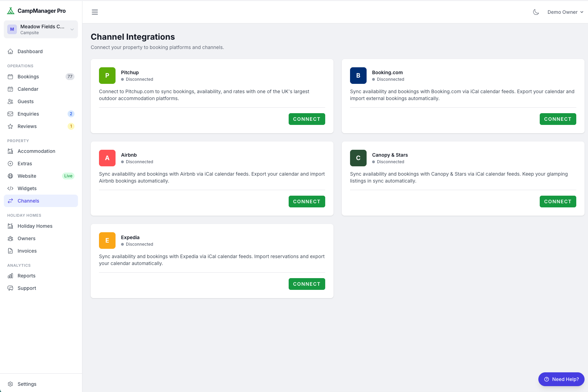Screen dimensions: 588x392
Task: Select Widgets in the sidebar
Action: click(41, 188)
